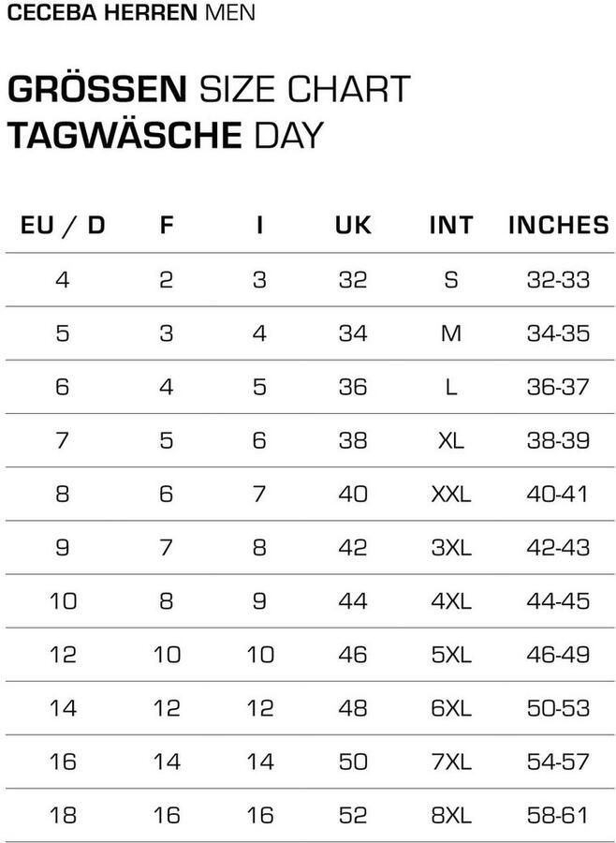The image size is (616, 843).
Task: Click the INT column header
Action: pos(451,225)
